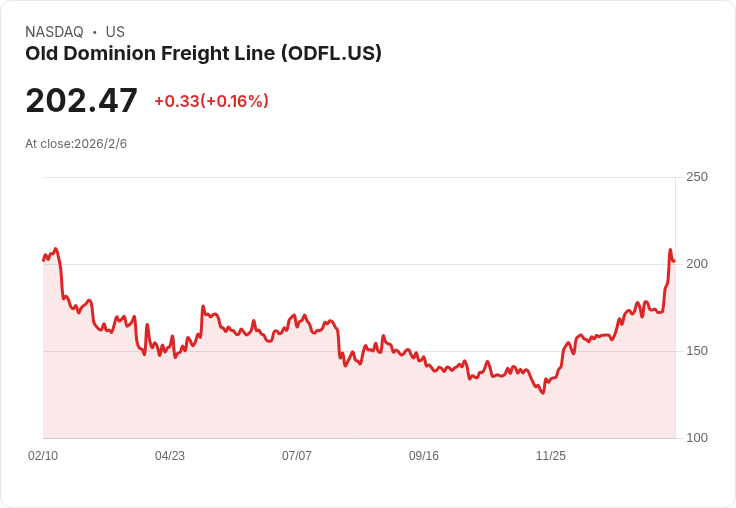Select the 100 price axis label
This screenshot has height=508, width=736.
point(696,438)
